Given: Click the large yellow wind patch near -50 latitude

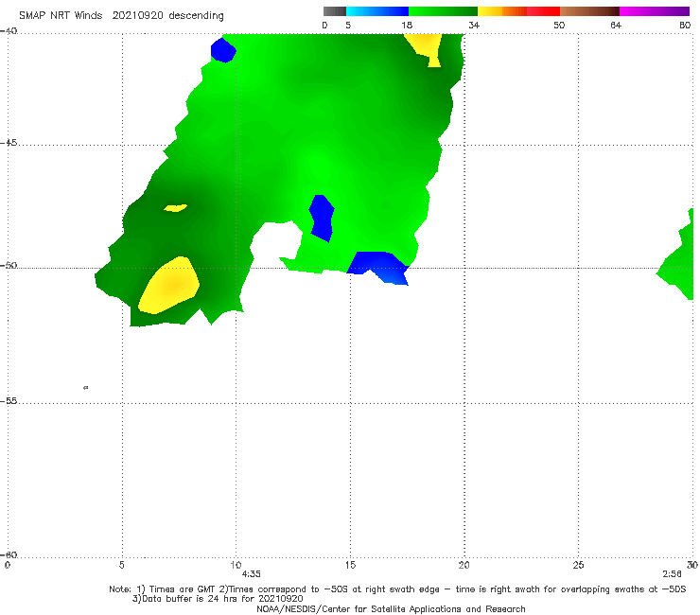Looking at the screenshot, I should point(168,286).
